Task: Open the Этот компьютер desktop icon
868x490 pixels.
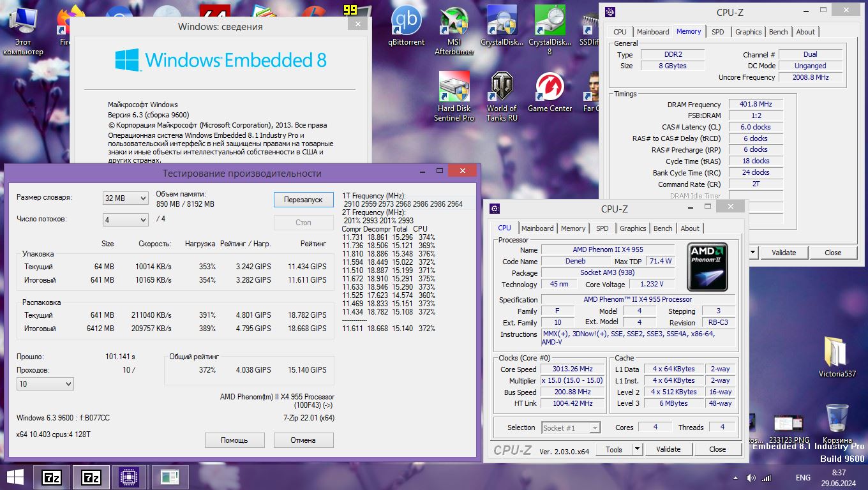Action: pyautogui.click(x=23, y=31)
